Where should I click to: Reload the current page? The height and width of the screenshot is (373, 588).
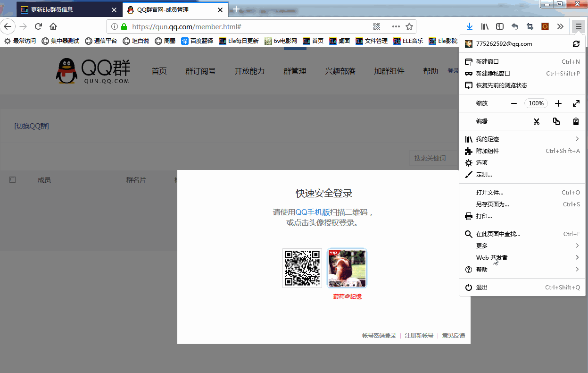39,26
